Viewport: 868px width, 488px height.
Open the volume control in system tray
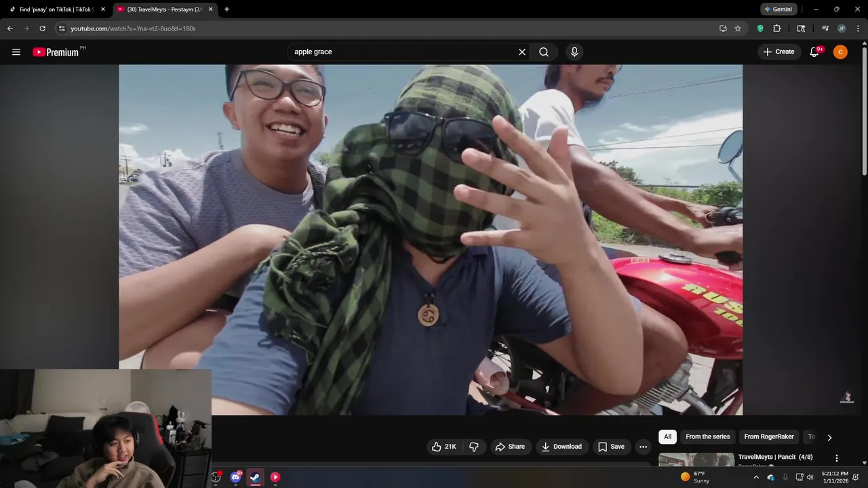click(x=810, y=477)
